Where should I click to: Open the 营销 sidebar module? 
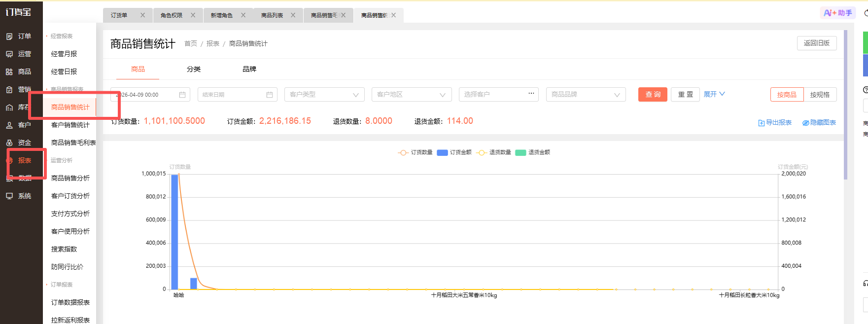click(19, 89)
